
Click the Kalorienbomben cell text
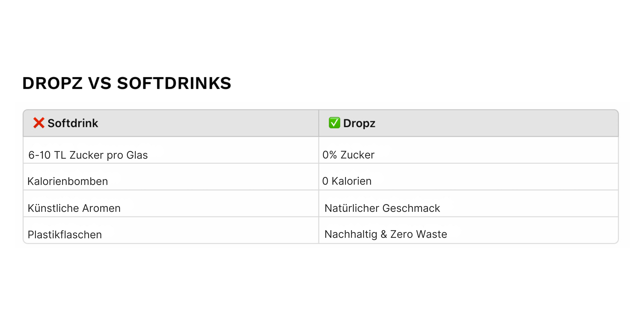click(67, 181)
